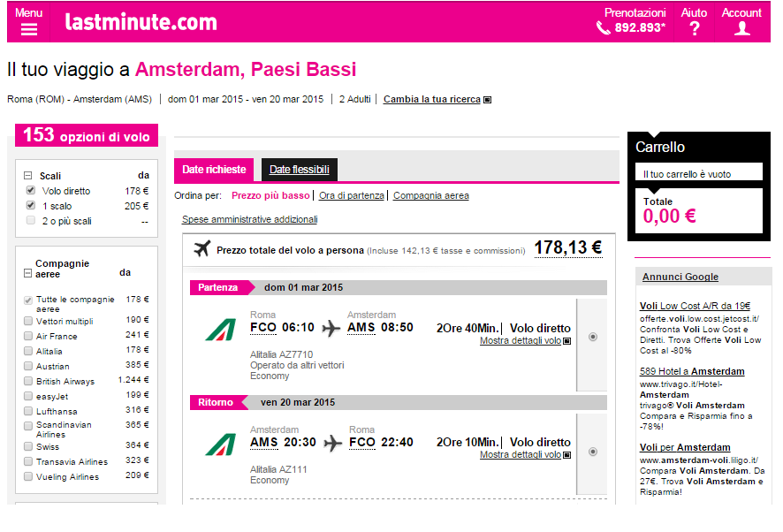The width and height of the screenshot is (783, 532).
Task: Click the 2 Adulti passenger summary
Action: coord(355,99)
